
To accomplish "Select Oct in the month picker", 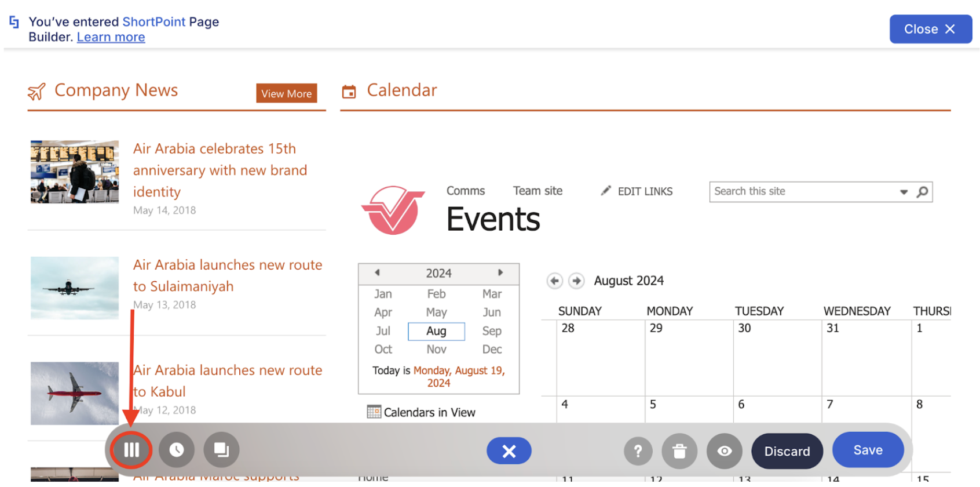I will pyautogui.click(x=383, y=350).
